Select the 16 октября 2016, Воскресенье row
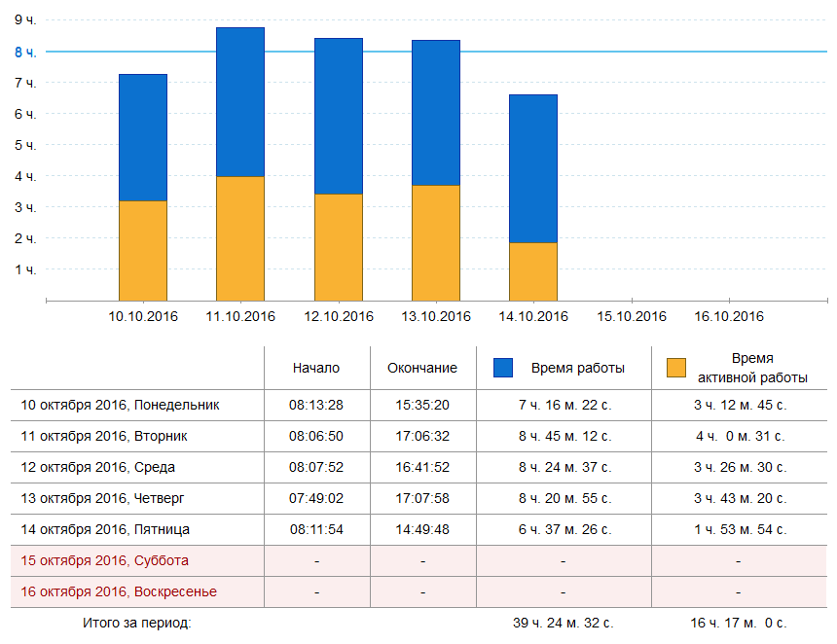Viewport: 837px width, 644px height. pyautogui.click(x=119, y=591)
